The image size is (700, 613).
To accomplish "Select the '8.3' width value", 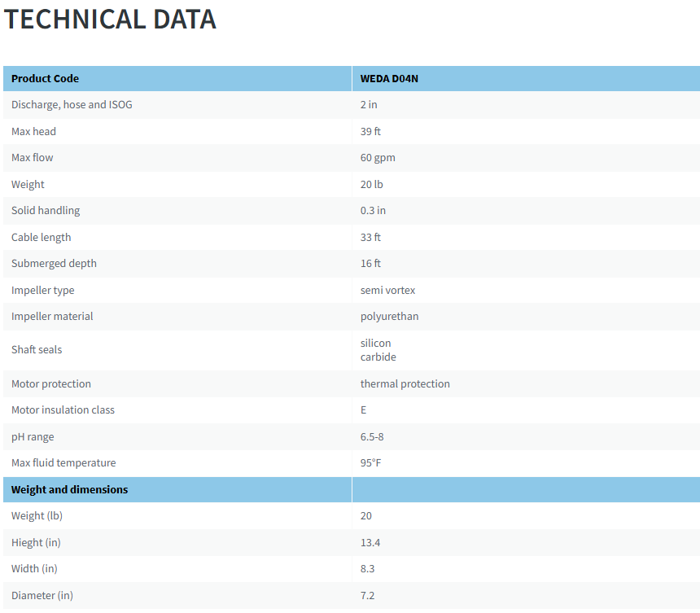I will coord(365,568).
